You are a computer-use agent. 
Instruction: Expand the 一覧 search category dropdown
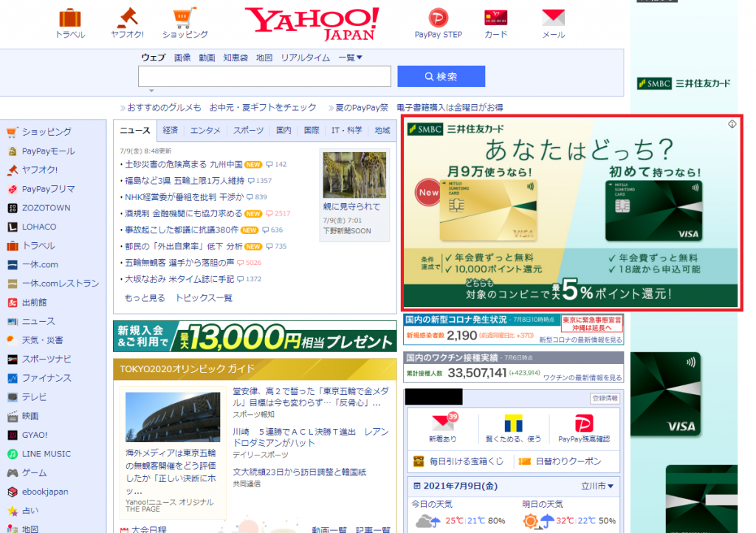click(350, 58)
